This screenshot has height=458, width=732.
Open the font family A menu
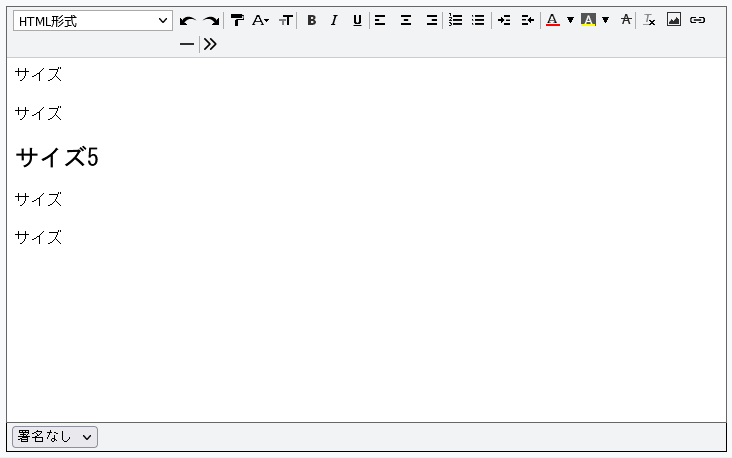260,20
